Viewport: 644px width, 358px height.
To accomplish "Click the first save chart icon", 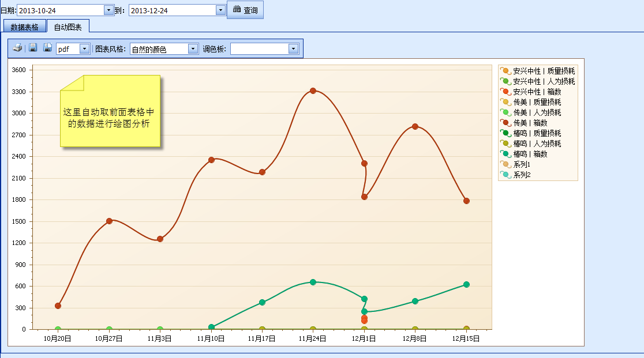I will click(x=33, y=48).
